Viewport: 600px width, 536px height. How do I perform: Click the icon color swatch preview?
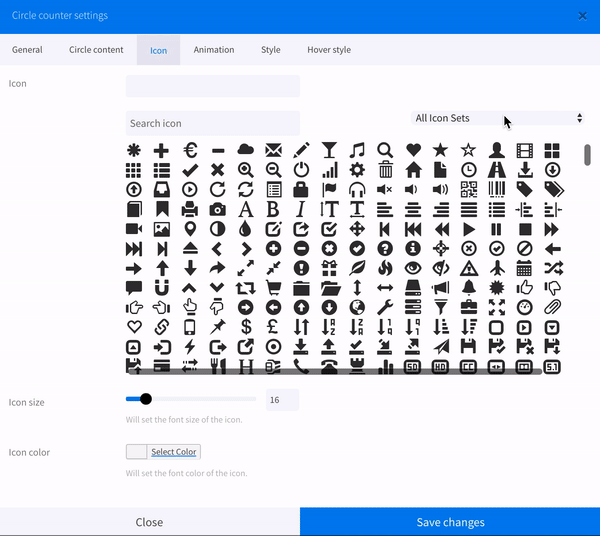[x=136, y=452]
